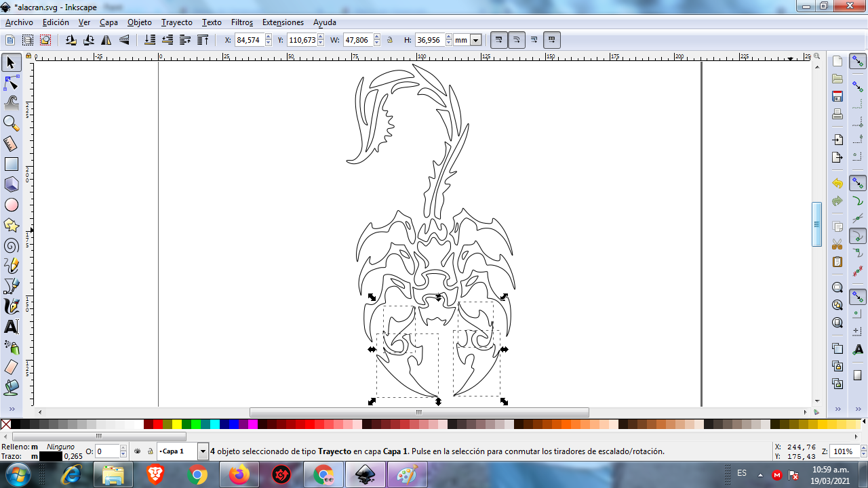The width and height of the screenshot is (868, 488).
Task: Select the Text tool
Action: coord(11,327)
